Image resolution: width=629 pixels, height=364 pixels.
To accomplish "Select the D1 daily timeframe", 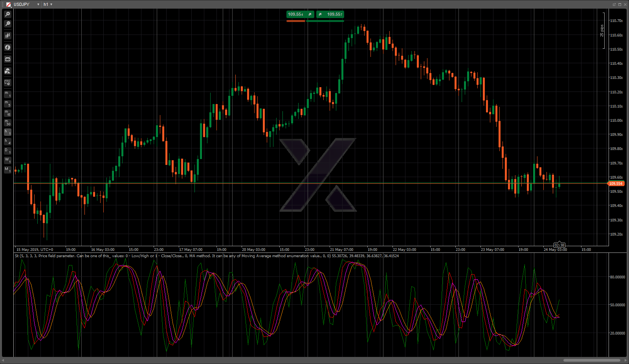I will click(x=7, y=151).
